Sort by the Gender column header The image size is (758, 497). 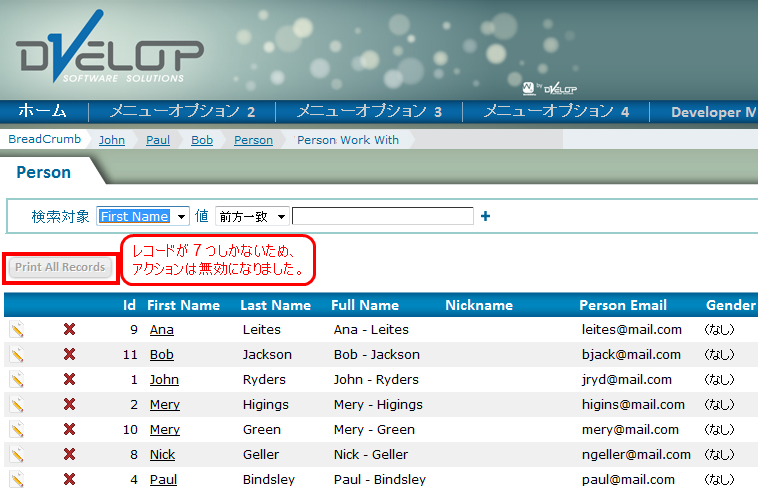tap(730, 305)
